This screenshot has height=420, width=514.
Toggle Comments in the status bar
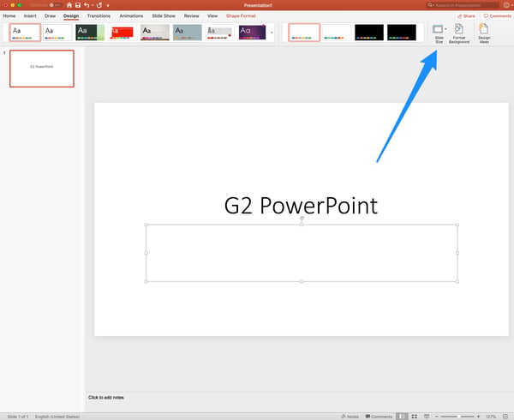379,417
